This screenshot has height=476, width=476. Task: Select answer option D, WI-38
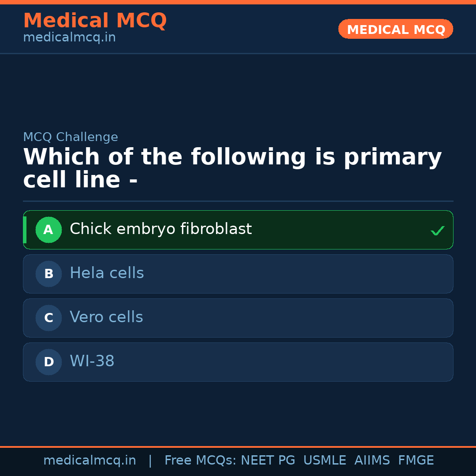tap(238, 362)
